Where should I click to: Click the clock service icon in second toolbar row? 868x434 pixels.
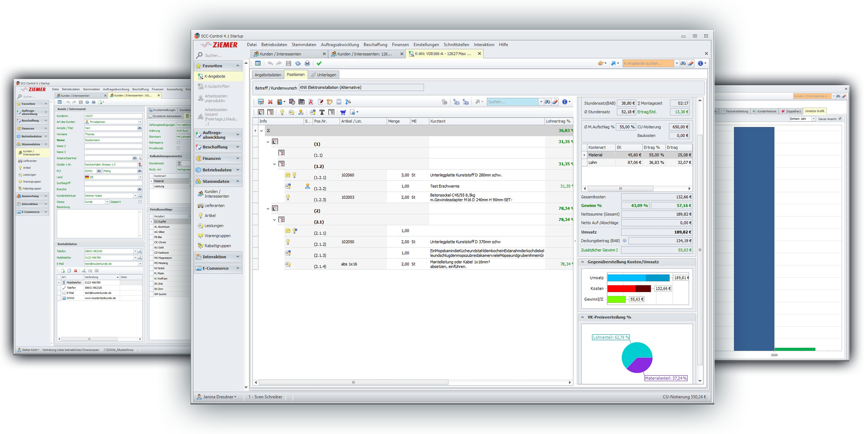coord(292,112)
